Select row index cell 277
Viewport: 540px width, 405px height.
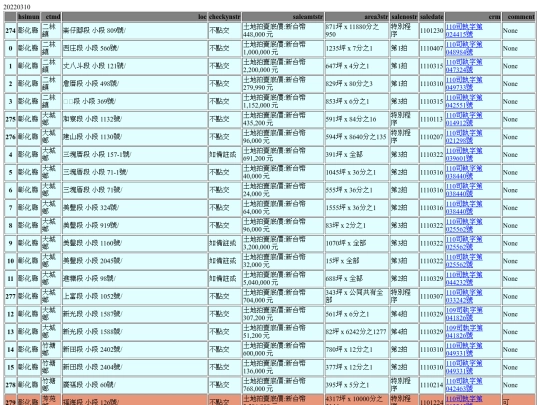click(x=10, y=297)
